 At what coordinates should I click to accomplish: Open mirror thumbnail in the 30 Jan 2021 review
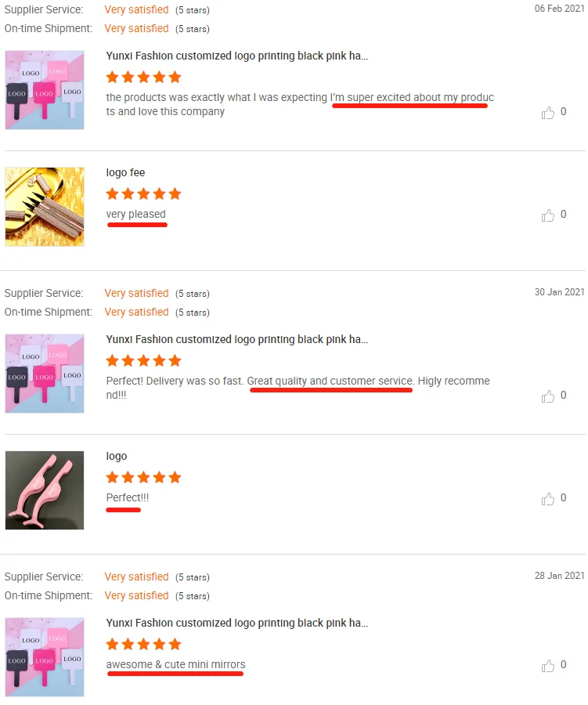point(45,374)
